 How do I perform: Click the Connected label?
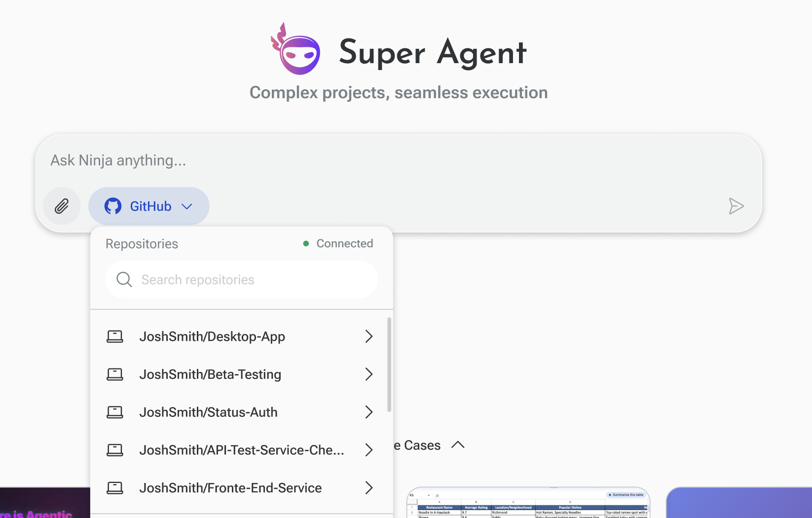[344, 243]
